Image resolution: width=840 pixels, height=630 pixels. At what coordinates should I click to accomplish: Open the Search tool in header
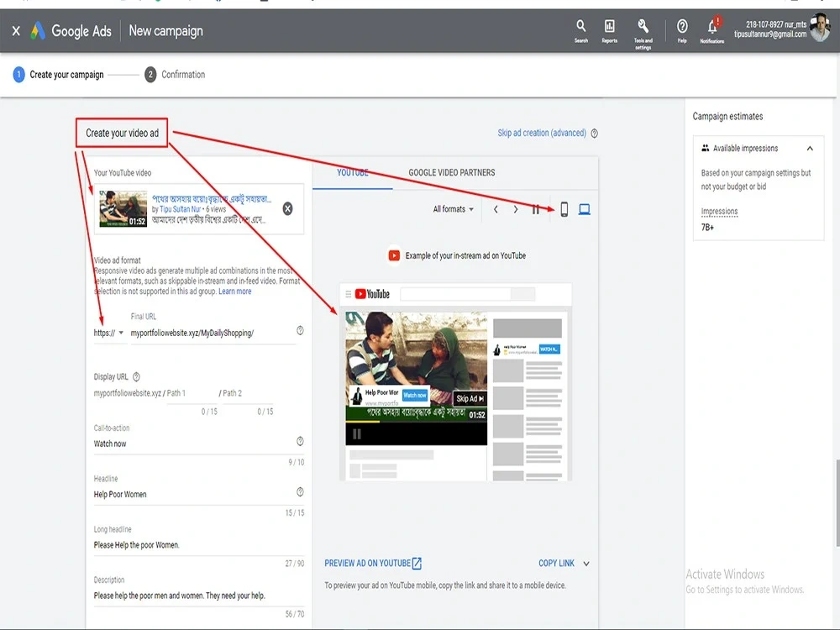click(580, 31)
